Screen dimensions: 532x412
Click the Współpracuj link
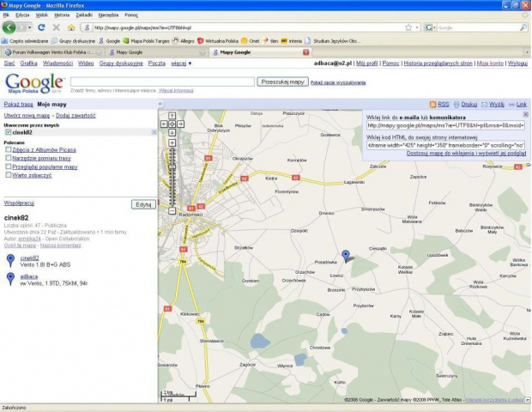tap(19, 203)
